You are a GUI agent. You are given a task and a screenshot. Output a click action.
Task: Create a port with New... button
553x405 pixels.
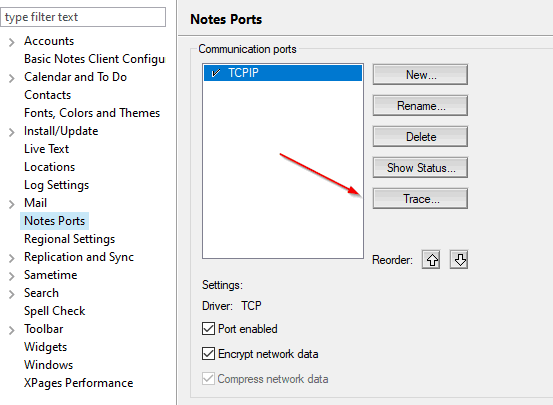click(420, 74)
